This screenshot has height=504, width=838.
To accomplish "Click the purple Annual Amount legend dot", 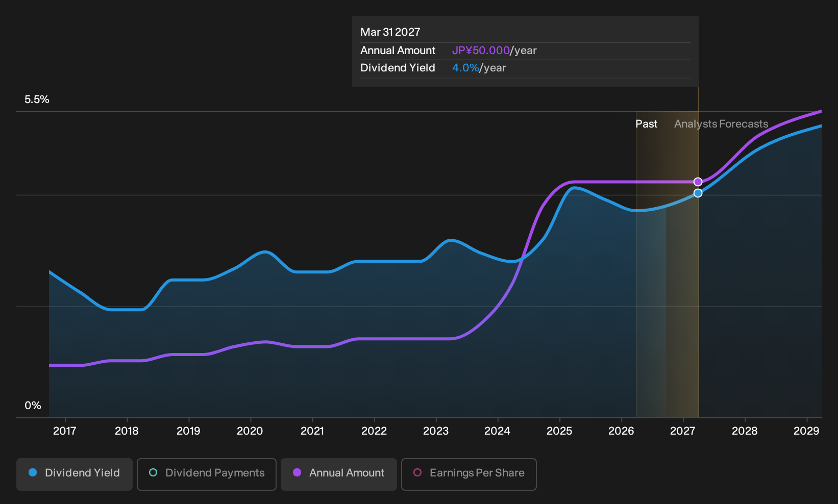I will (297, 472).
